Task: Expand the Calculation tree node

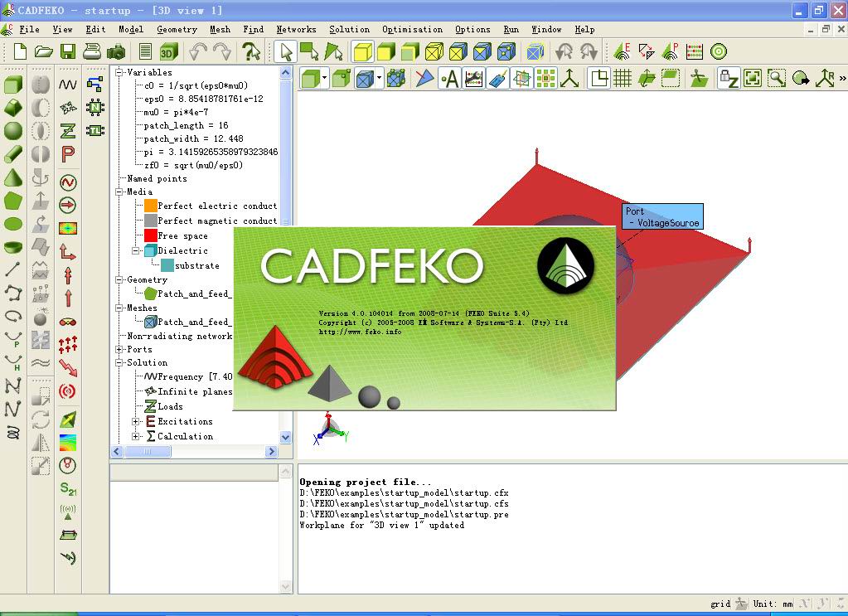Action: coord(136,436)
